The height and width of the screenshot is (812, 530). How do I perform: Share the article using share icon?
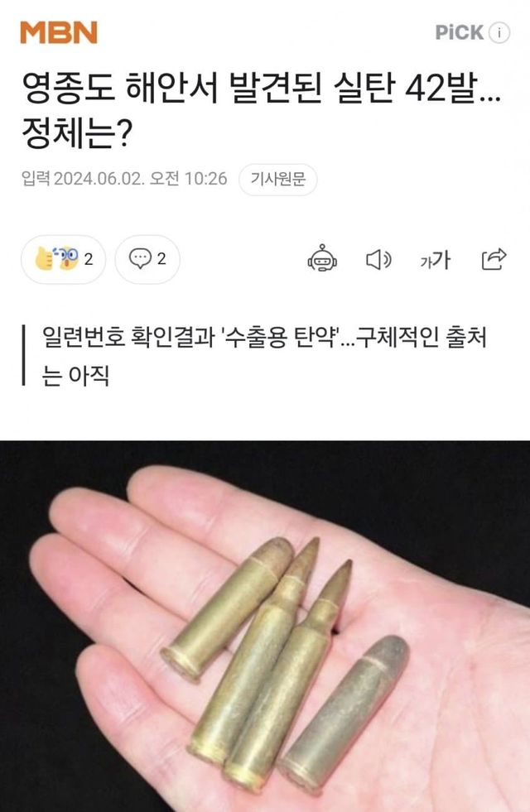tap(494, 259)
